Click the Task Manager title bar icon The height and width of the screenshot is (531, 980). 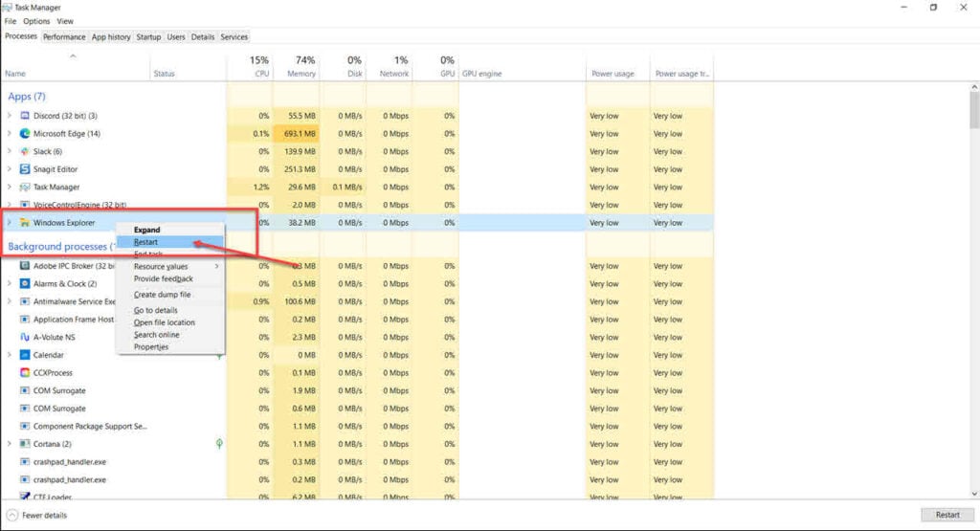click(x=7, y=7)
